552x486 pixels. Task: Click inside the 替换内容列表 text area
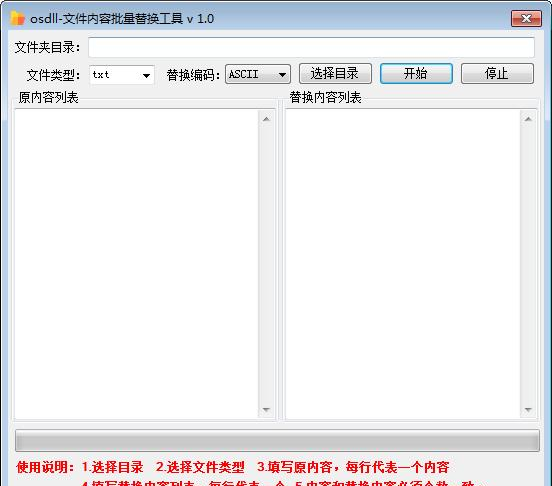pyautogui.click(x=403, y=264)
